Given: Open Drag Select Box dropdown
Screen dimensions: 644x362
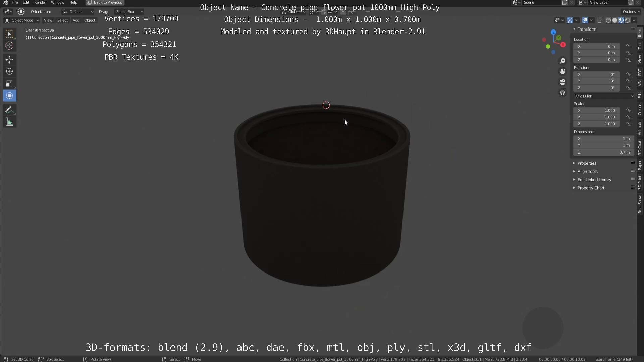Looking at the screenshot, I should [x=129, y=12].
